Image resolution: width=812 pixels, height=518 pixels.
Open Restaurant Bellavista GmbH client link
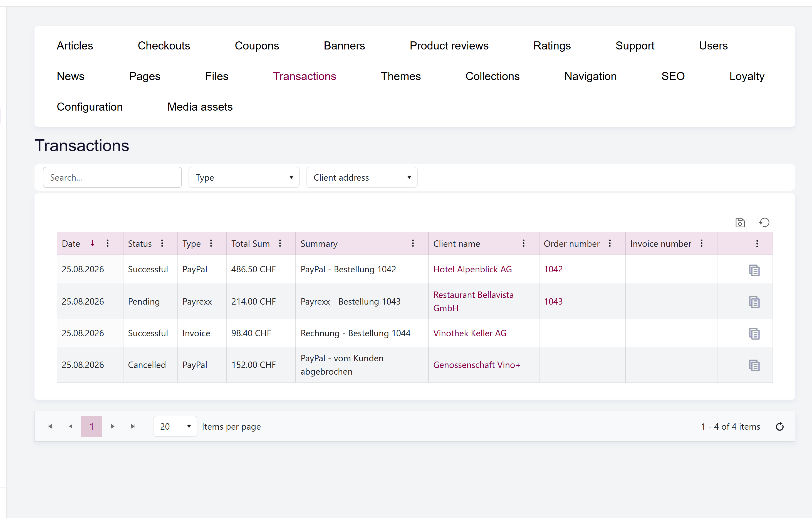point(474,301)
